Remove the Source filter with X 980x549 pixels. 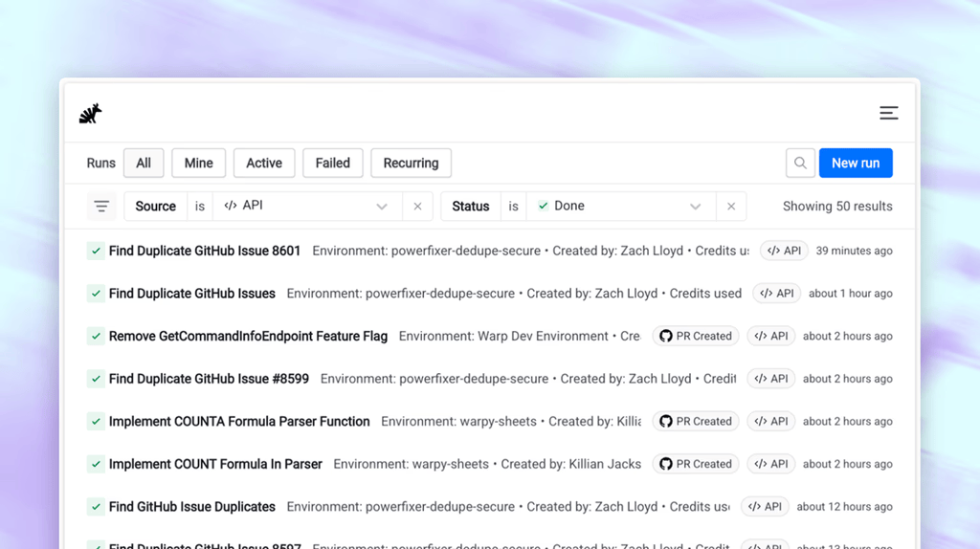(x=417, y=206)
